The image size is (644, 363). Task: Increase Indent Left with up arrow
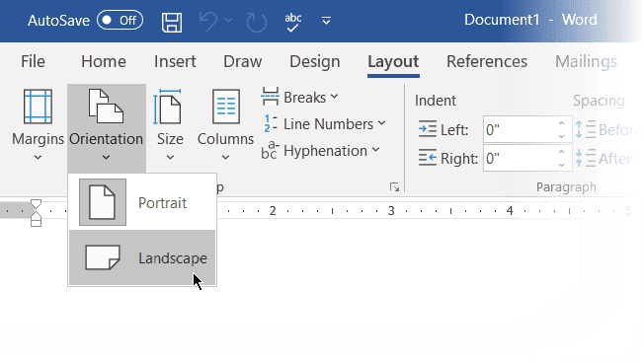(x=561, y=123)
